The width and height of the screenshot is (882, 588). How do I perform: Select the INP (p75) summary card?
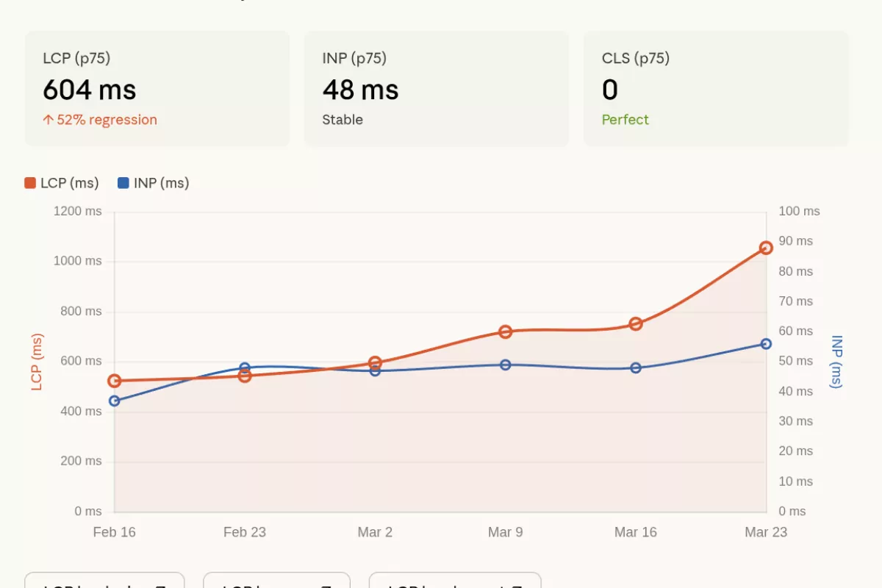[x=436, y=87]
